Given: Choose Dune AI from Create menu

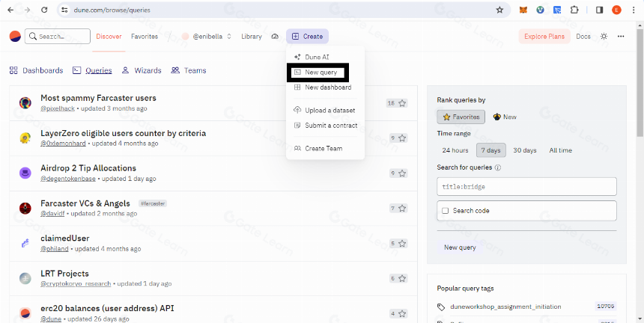Looking at the screenshot, I should (312, 58).
